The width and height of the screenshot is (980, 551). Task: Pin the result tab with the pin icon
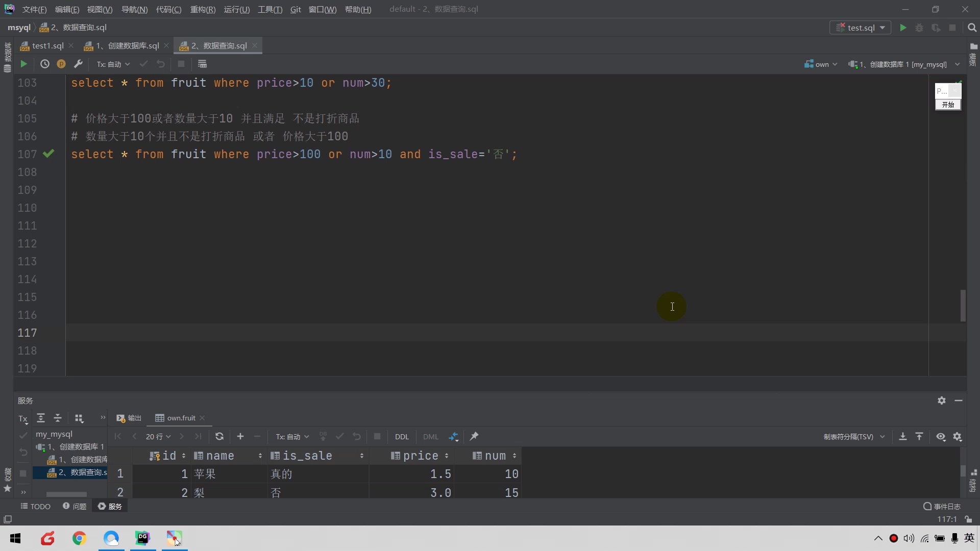click(474, 437)
